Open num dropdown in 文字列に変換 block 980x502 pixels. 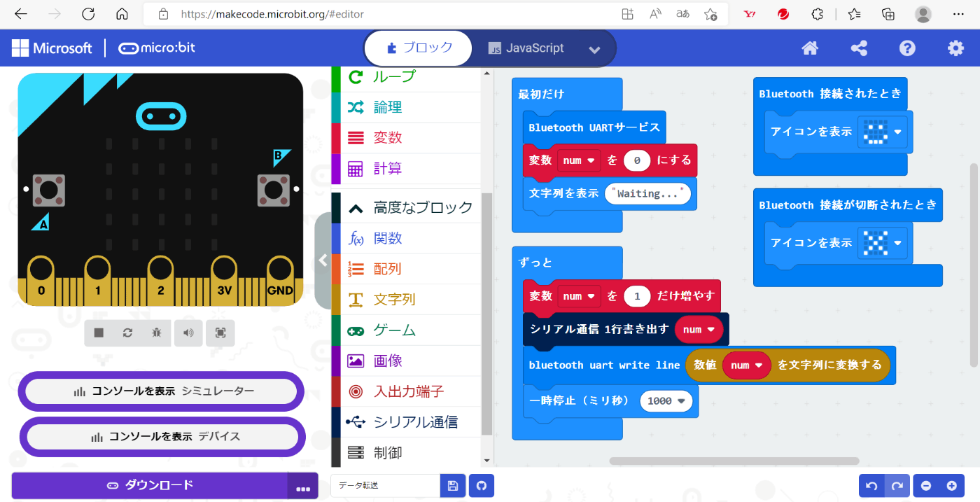coord(747,365)
